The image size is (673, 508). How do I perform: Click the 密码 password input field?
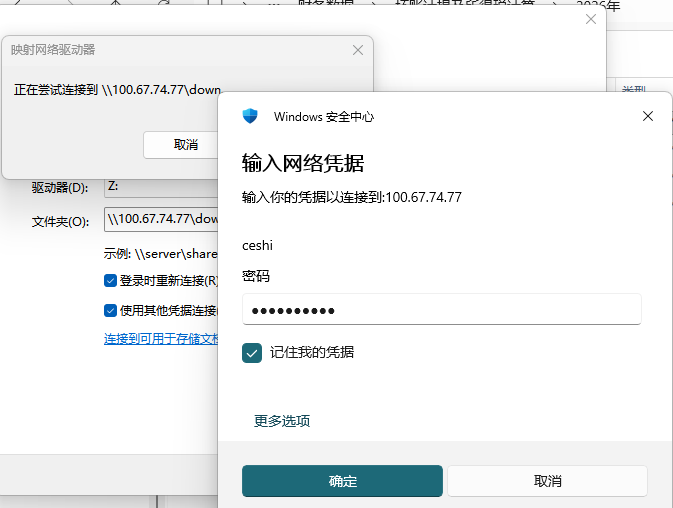click(x=442, y=309)
